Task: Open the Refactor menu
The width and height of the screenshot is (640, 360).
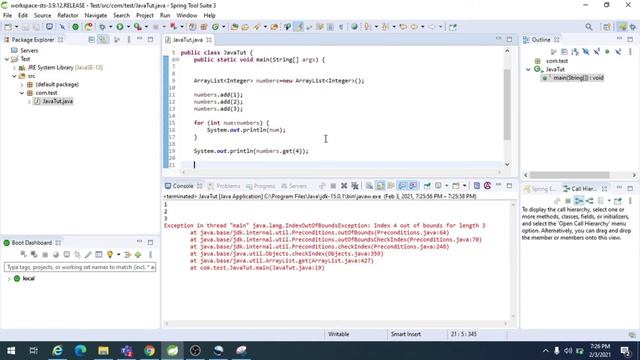Action: coord(68,16)
